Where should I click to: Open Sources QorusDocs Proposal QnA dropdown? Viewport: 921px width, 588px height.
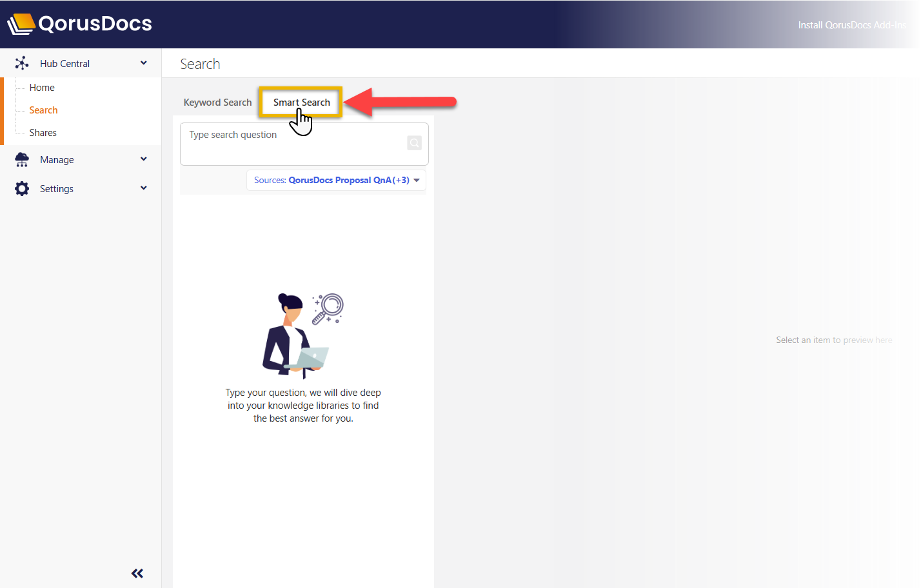[x=336, y=180]
